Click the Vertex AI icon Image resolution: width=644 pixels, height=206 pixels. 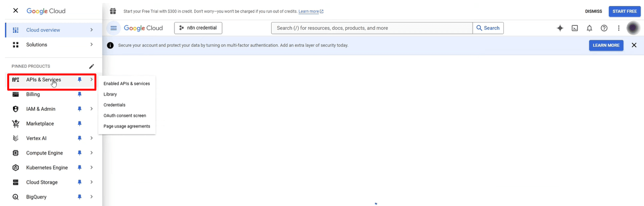coord(16,138)
